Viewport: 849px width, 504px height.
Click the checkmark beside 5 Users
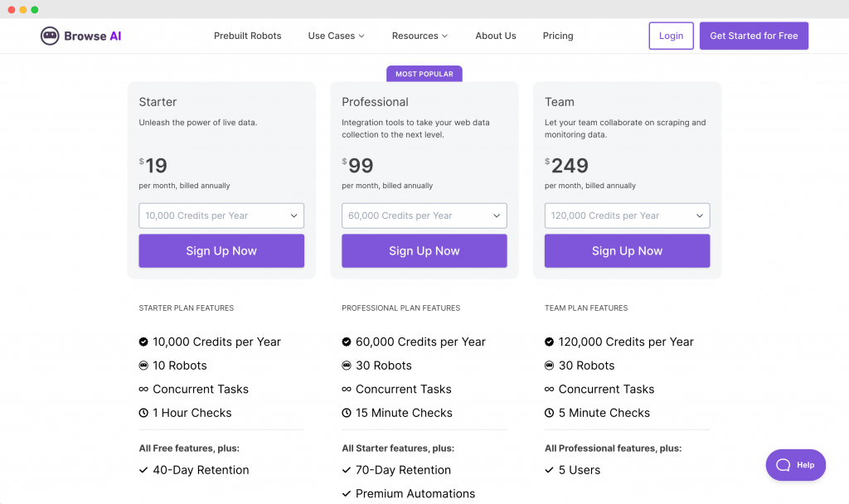pyautogui.click(x=549, y=470)
